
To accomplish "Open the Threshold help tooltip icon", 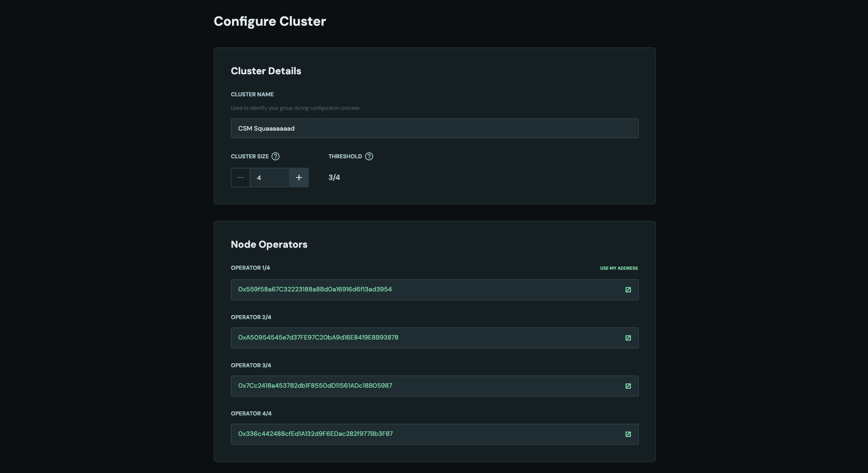I will [x=369, y=156].
